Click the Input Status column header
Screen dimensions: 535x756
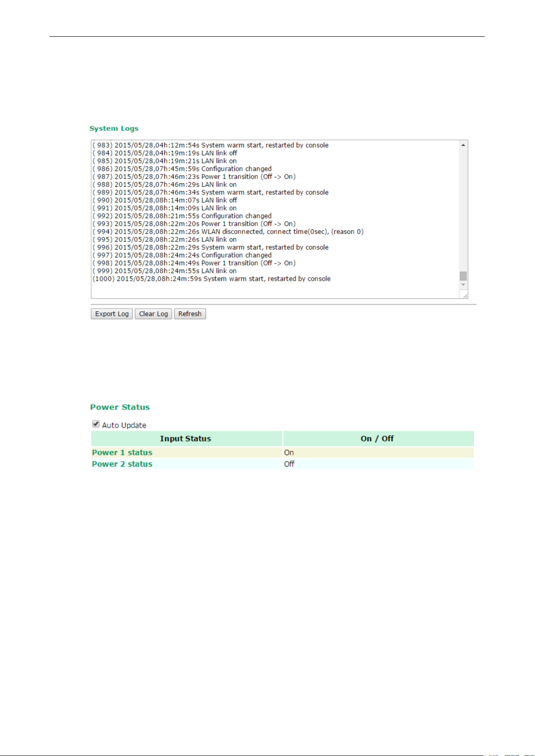(x=186, y=438)
